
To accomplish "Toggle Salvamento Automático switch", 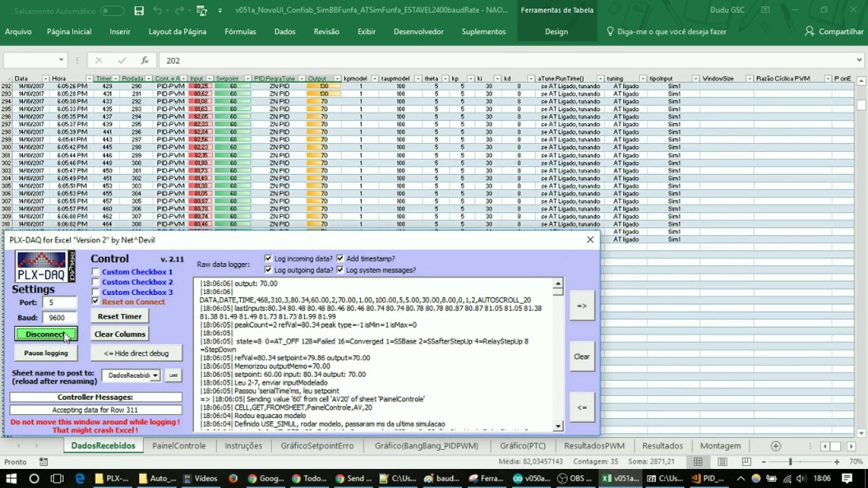I will [112, 11].
